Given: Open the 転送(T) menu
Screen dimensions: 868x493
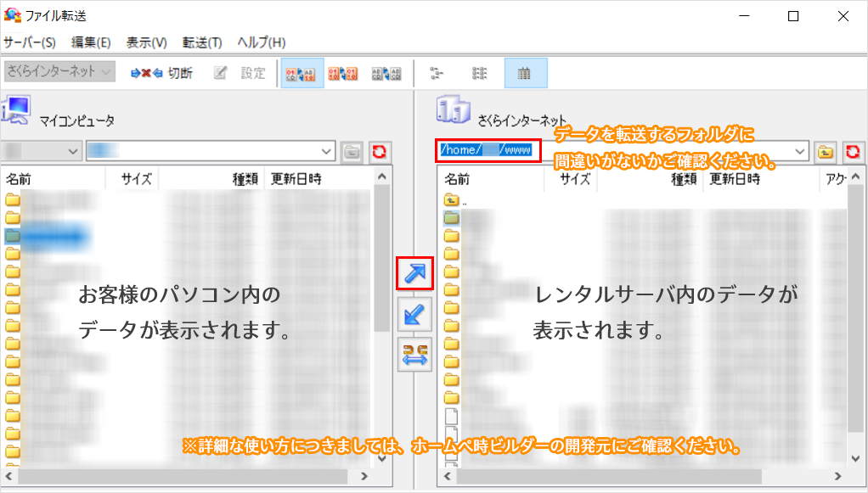Looking at the screenshot, I should pyautogui.click(x=202, y=42).
